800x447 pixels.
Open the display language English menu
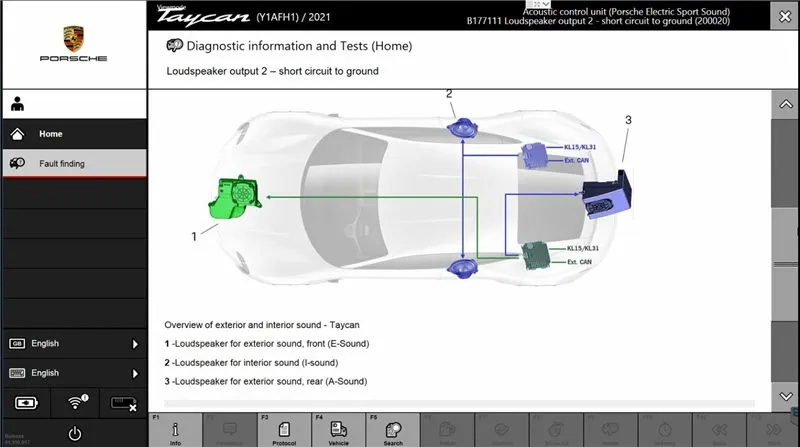coord(74,343)
